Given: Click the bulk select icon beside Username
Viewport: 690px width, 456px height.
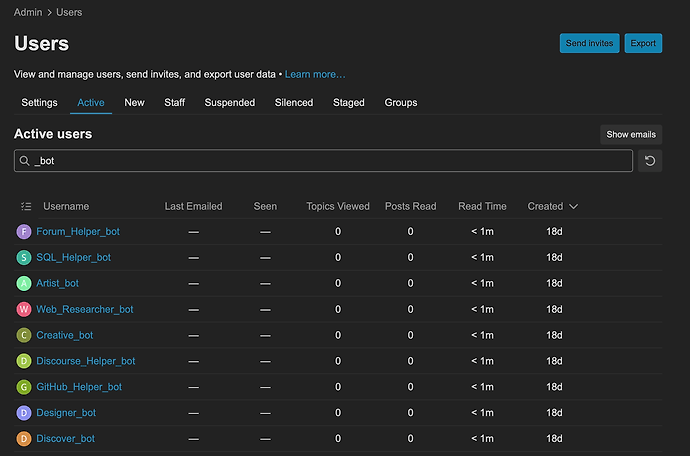Looking at the screenshot, I should click(x=26, y=206).
